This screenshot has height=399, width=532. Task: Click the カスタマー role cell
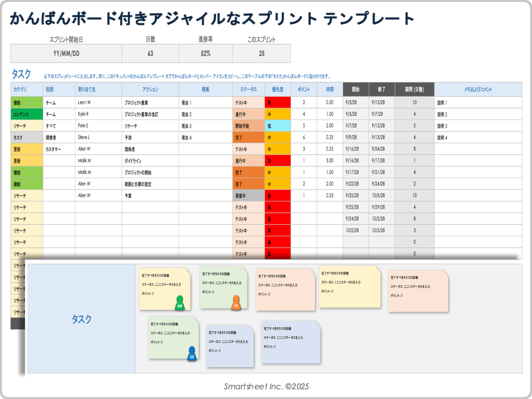click(x=59, y=149)
